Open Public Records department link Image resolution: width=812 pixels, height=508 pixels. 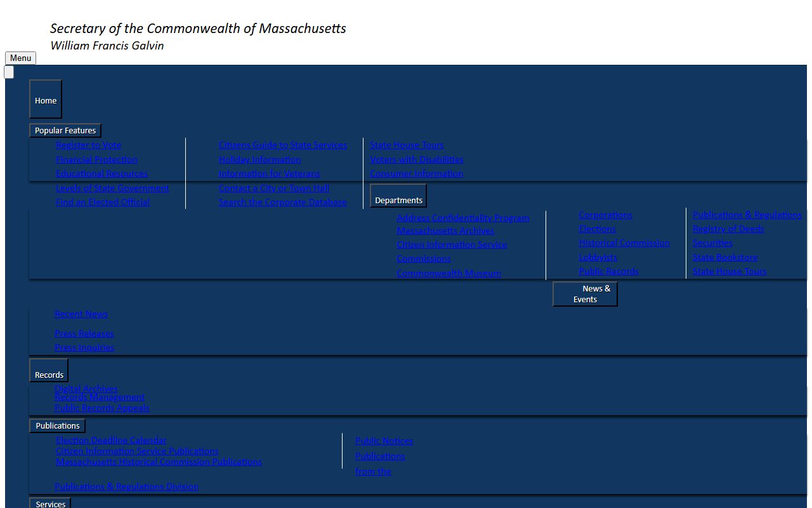[x=608, y=271]
